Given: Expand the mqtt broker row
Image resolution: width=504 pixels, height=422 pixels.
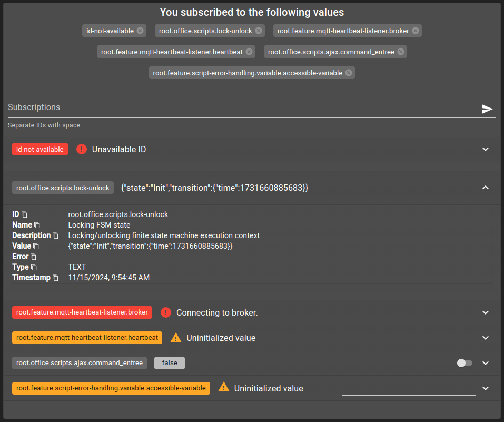Looking at the screenshot, I should (x=486, y=312).
